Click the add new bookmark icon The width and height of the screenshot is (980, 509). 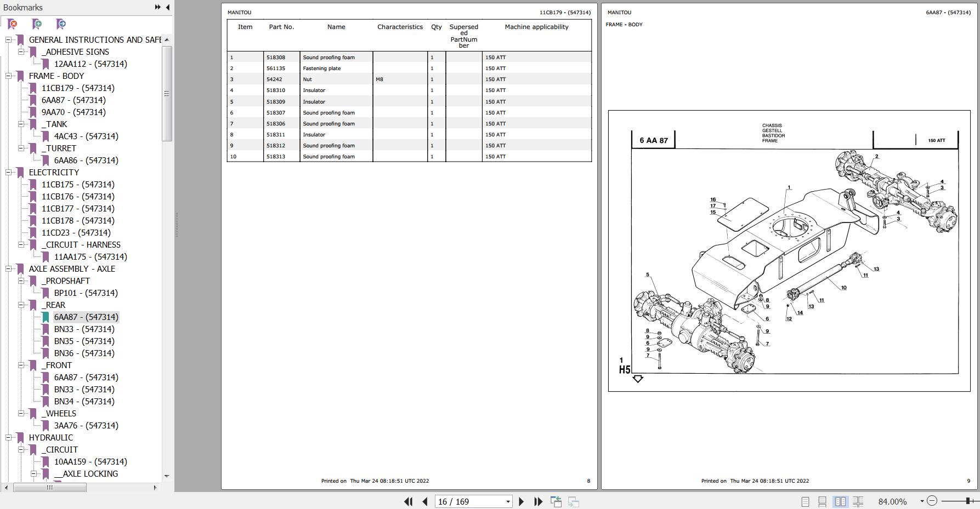pos(37,24)
